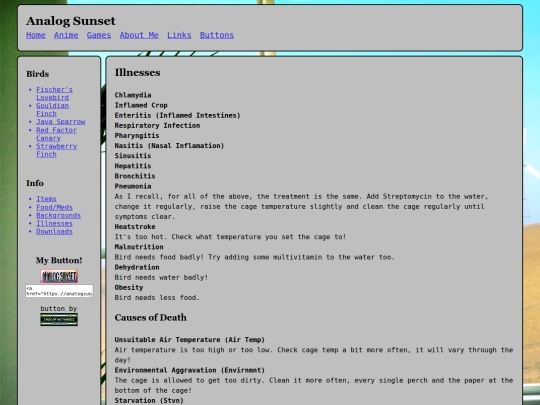540x405 pixels.
Task: Click the Bronchitis entry
Action: point(135,176)
